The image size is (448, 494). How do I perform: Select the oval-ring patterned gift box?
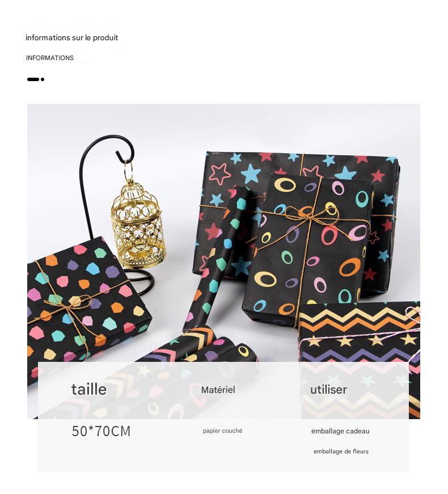[307, 249]
